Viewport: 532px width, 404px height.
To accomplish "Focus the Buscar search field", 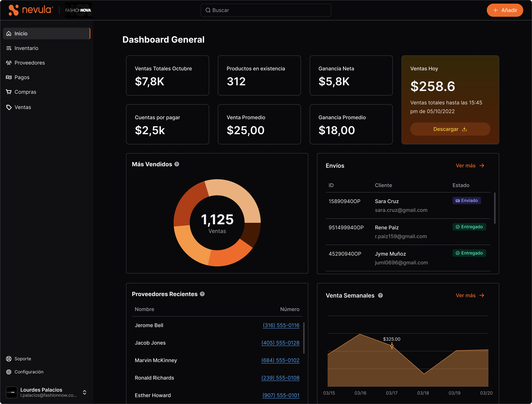I will 266,10.
